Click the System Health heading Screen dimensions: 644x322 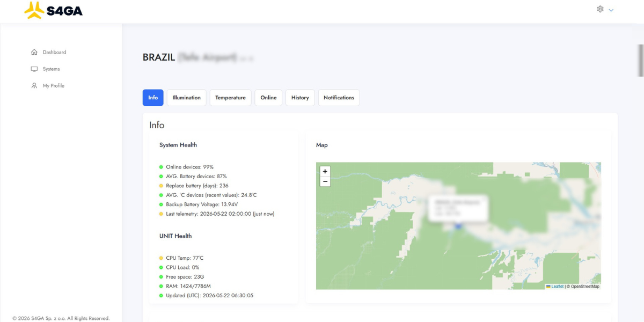(x=178, y=145)
